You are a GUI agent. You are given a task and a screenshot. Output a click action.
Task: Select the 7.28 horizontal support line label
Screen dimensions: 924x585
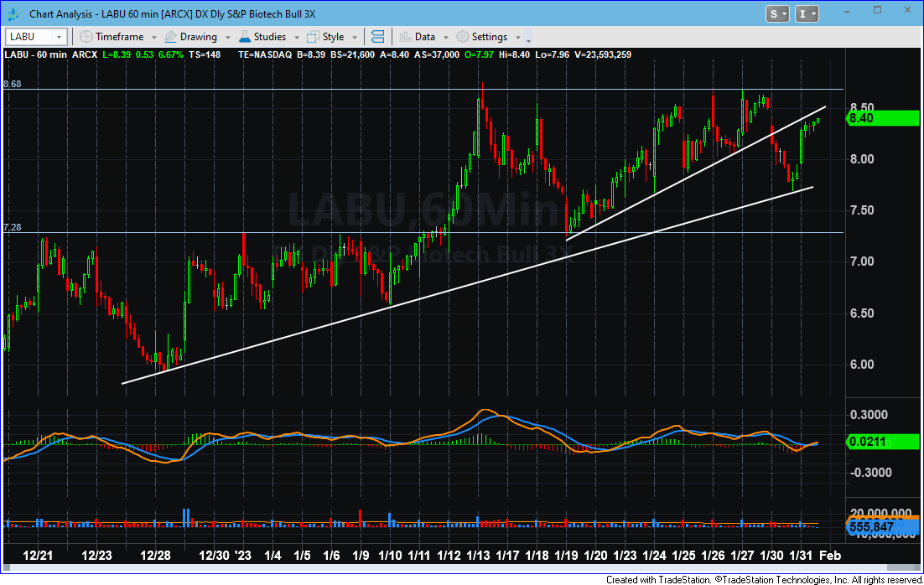13,227
